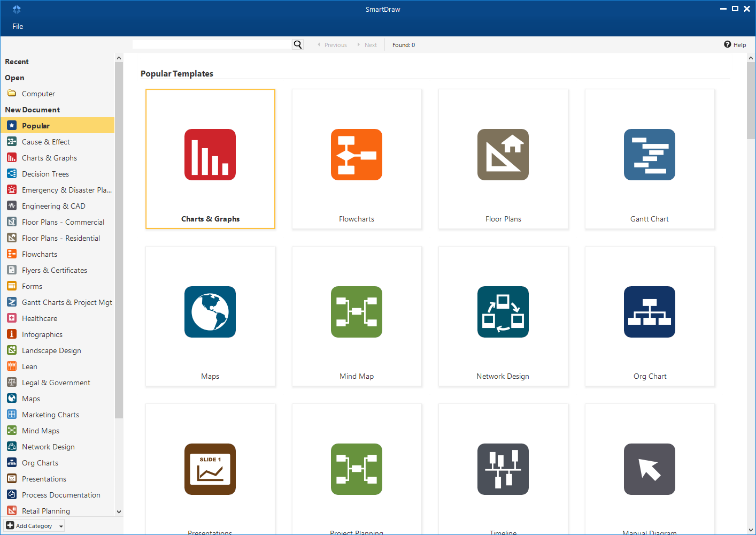Screen dimensions: 756x535
Task: Select the Gantt Charts & Project Mgt icon
Action: [12, 302]
